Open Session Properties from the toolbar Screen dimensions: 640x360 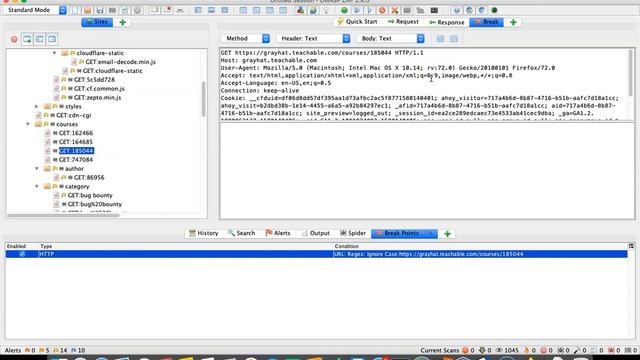(125, 10)
